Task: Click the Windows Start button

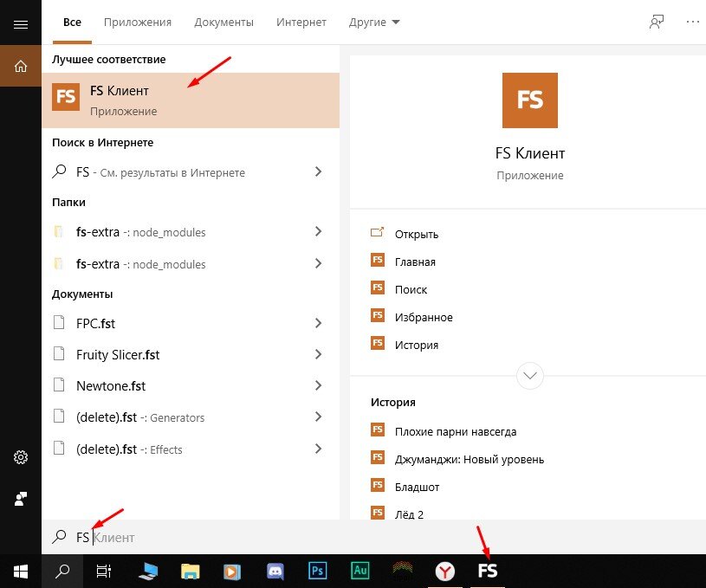Action: click(x=21, y=572)
